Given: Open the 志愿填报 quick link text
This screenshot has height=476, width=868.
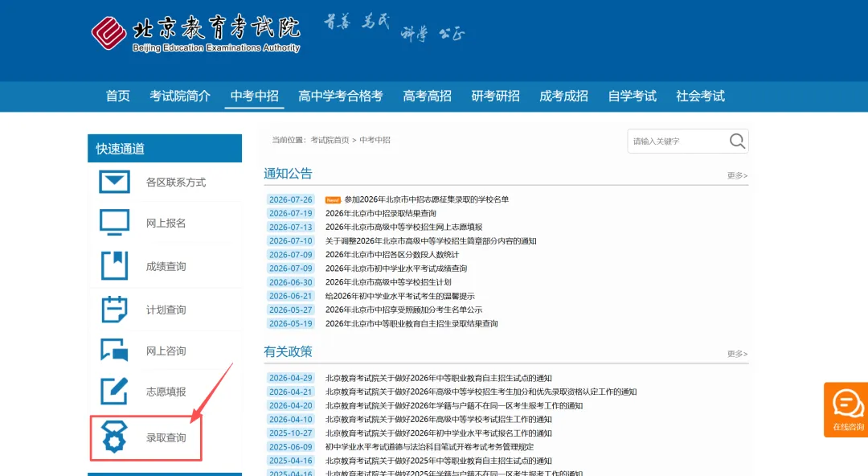Looking at the screenshot, I should (x=166, y=392).
